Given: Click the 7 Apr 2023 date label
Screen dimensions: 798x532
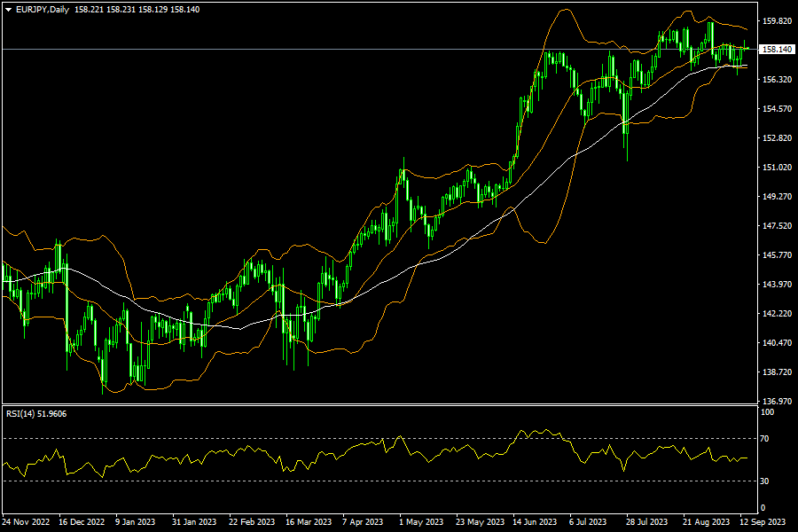Looking at the screenshot, I should click(x=363, y=522).
